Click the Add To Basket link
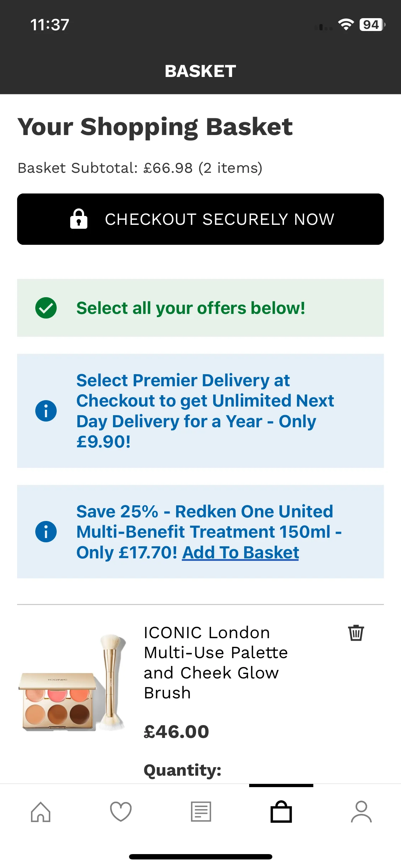 (x=241, y=553)
